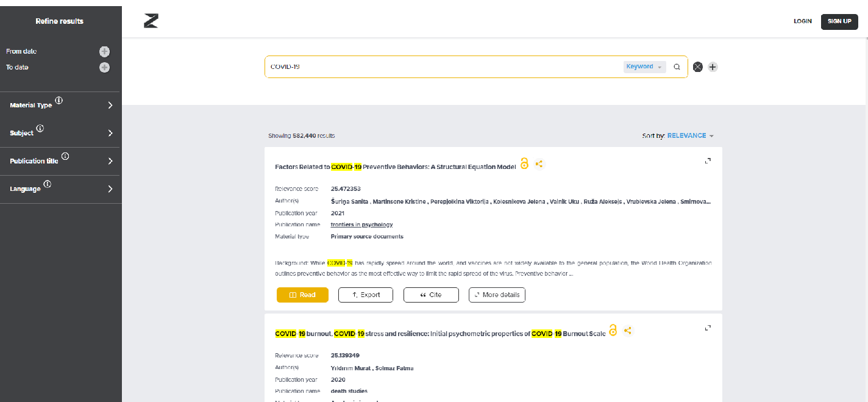Add a From date filter
Screen dimensions: 868x402
click(x=104, y=52)
